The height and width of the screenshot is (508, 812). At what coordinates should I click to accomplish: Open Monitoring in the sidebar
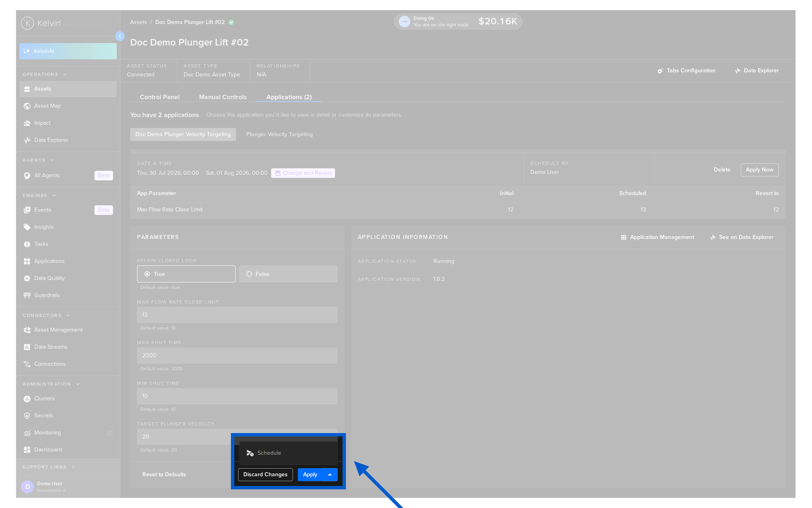pos(68,433)
